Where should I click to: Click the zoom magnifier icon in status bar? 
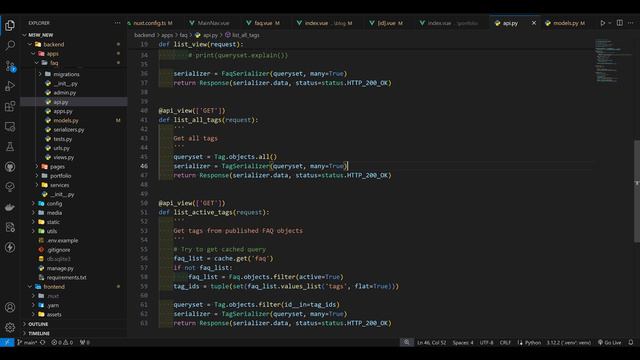pyautogui.click(x=407, y=342)
